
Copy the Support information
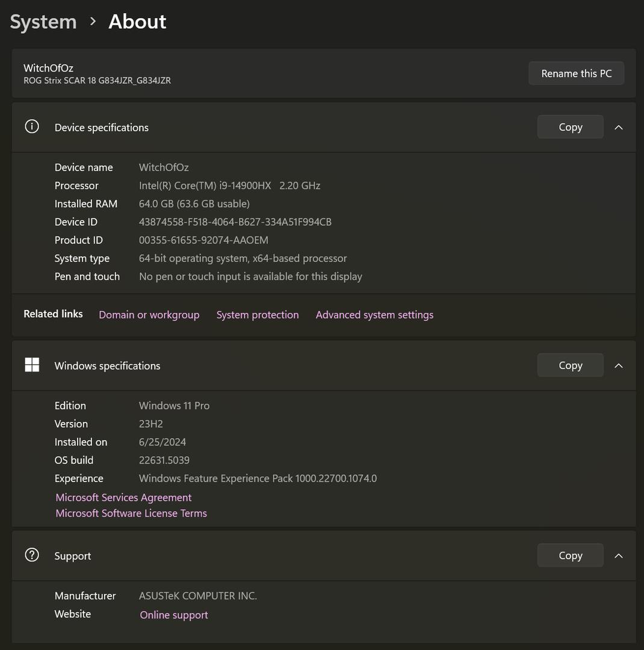click(x=570, y=556)
